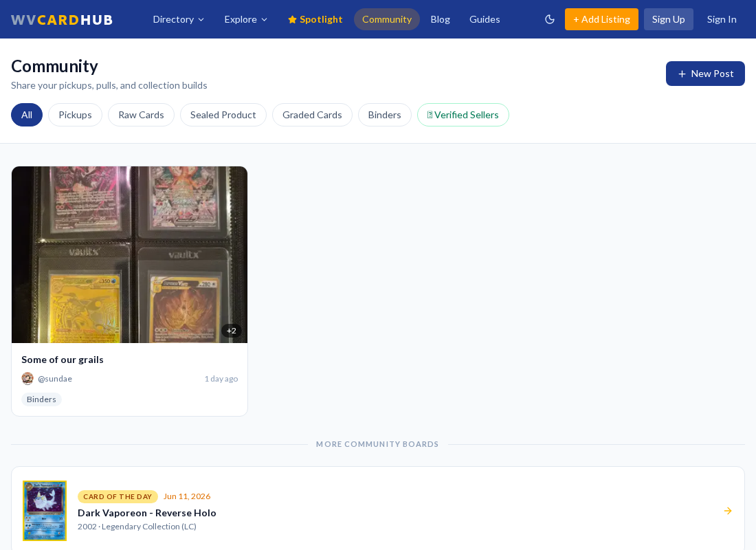The image size is (756, 550).
Task: Click 'Share your pickups, pulls' subtitle
Action: (109, 85)
